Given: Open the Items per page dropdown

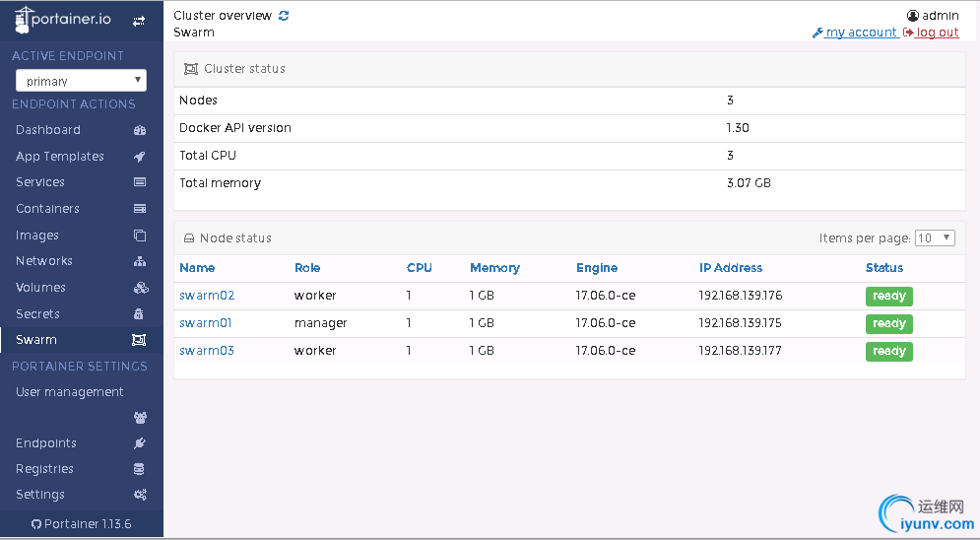Looking at the screenshot, I should pyautogui.click(x=935, y=237).
